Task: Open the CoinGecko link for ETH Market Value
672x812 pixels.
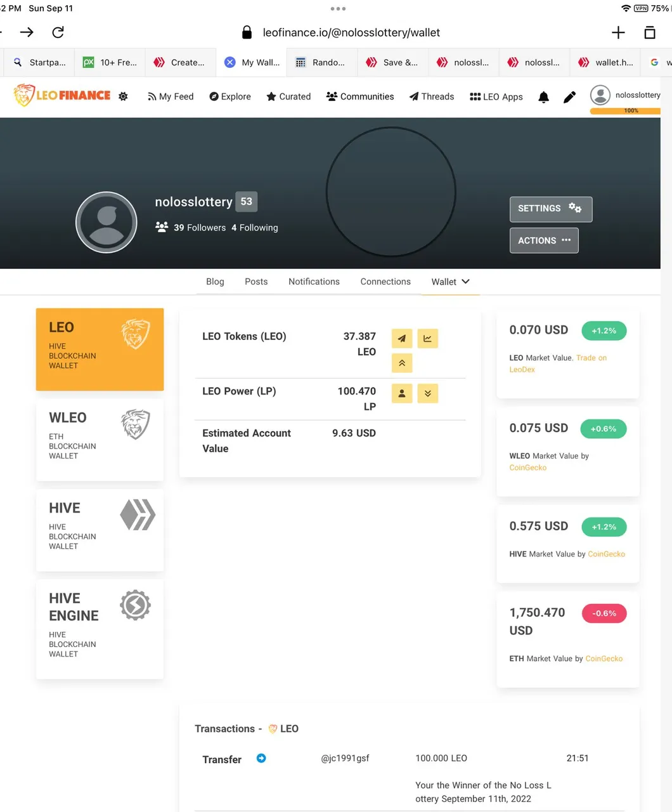Action: [604, 658]
